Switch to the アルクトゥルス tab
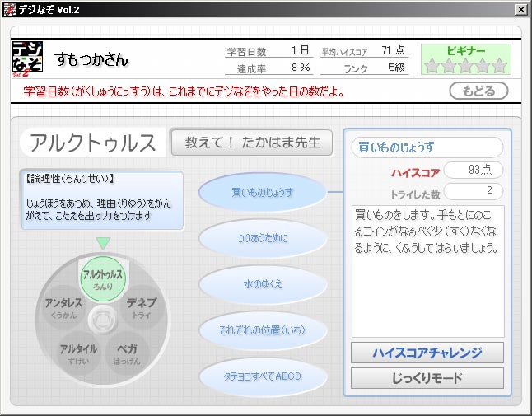Viewport: 532px width, 416px height. tap(92, 143)
